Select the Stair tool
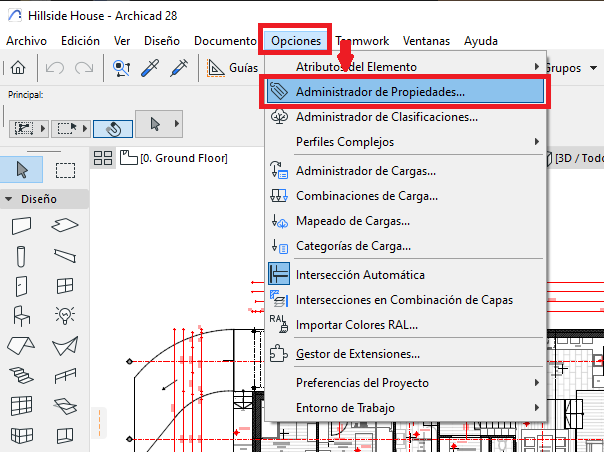604x452 pixels. click(22, 376)
